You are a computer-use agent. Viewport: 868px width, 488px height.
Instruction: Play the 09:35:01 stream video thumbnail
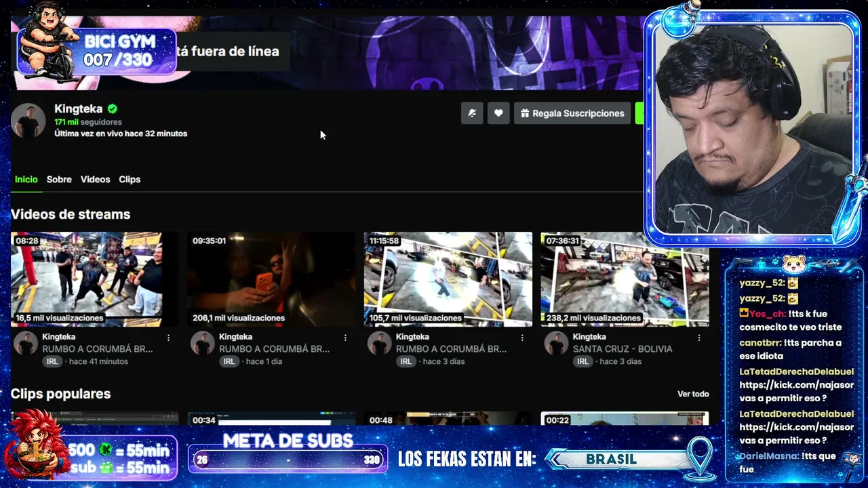click(x=271, y=279)
